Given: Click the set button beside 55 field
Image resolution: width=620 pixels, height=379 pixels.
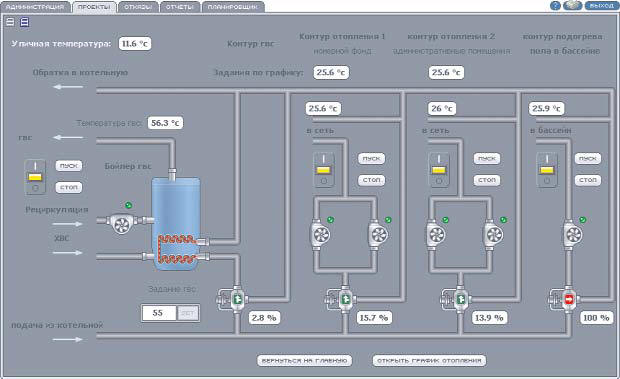Looking at the screenshot, I should [x=188, y=313].
